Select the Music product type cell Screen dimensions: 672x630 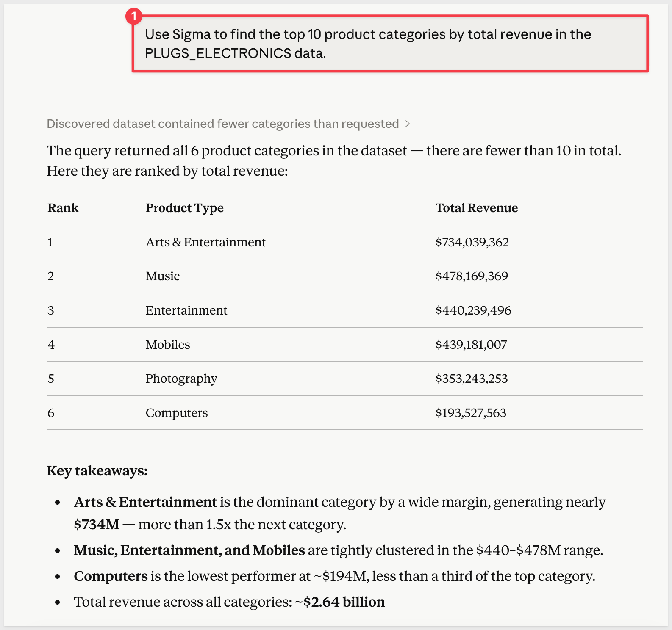[163, 276]
